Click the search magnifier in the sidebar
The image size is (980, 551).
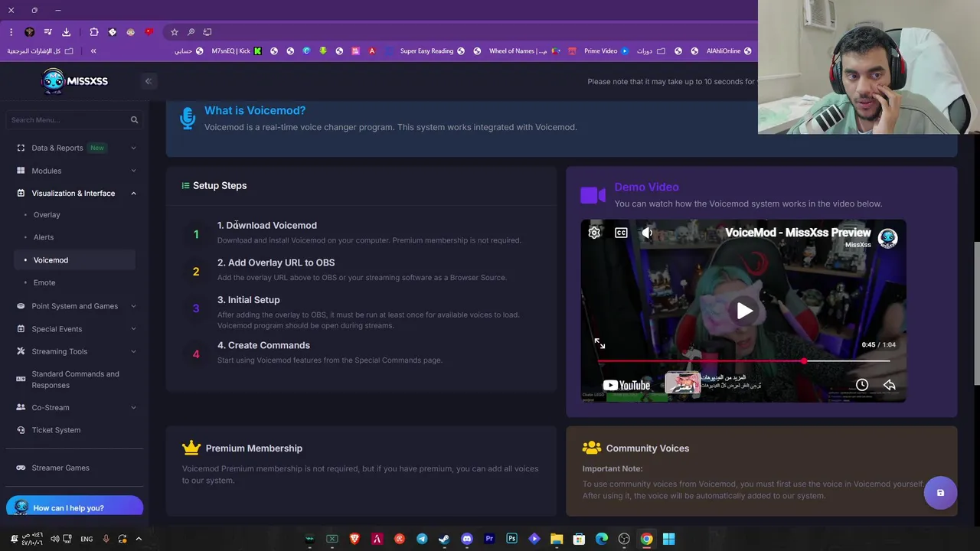pos(134,120)
